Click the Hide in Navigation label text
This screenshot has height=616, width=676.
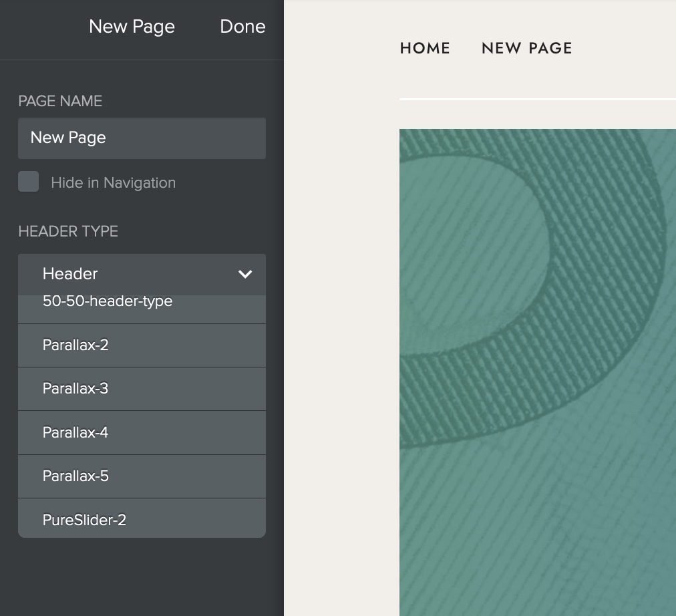(x=113, y=183)
